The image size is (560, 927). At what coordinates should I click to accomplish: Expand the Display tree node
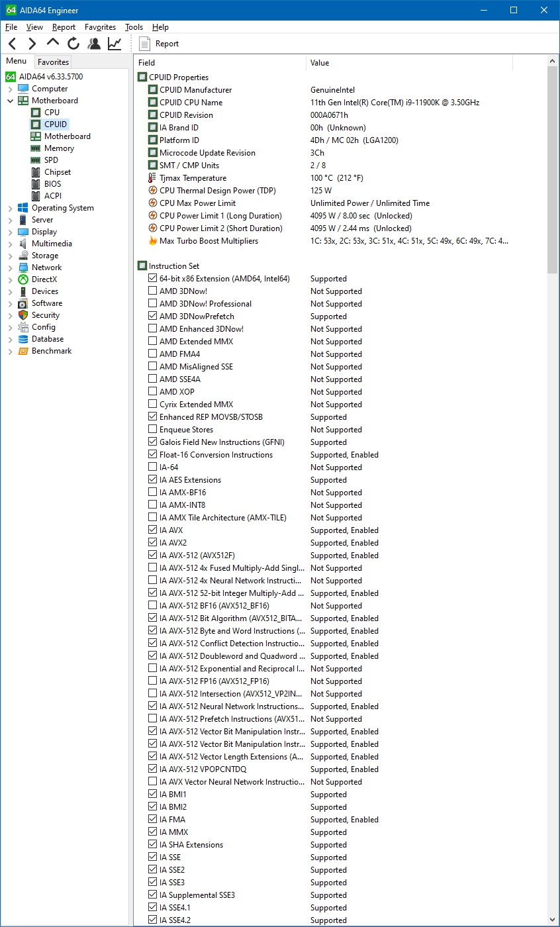[x=10, y=232]
